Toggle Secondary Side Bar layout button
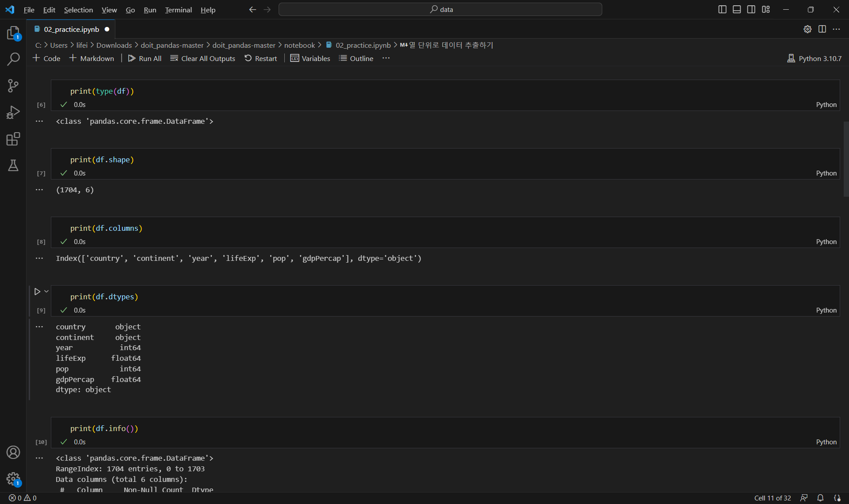849x504 pixels. point(751,9)
